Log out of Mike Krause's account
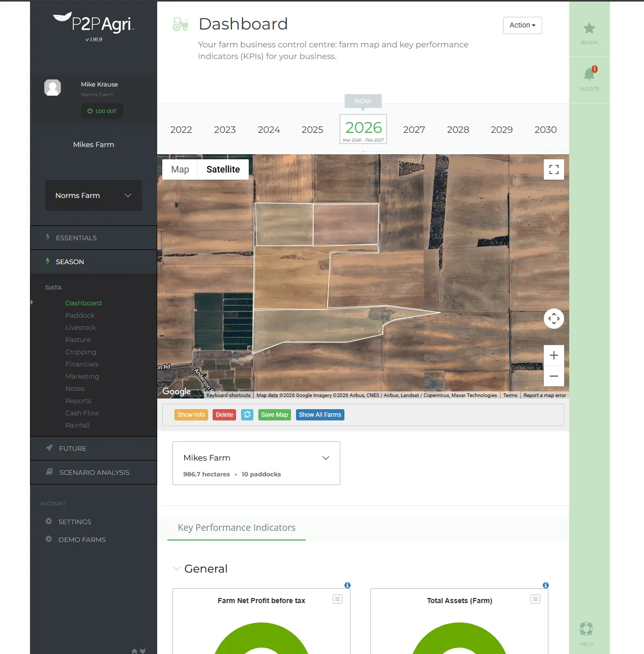The height and width of the screenshot is (654, 644). [102, 111]
